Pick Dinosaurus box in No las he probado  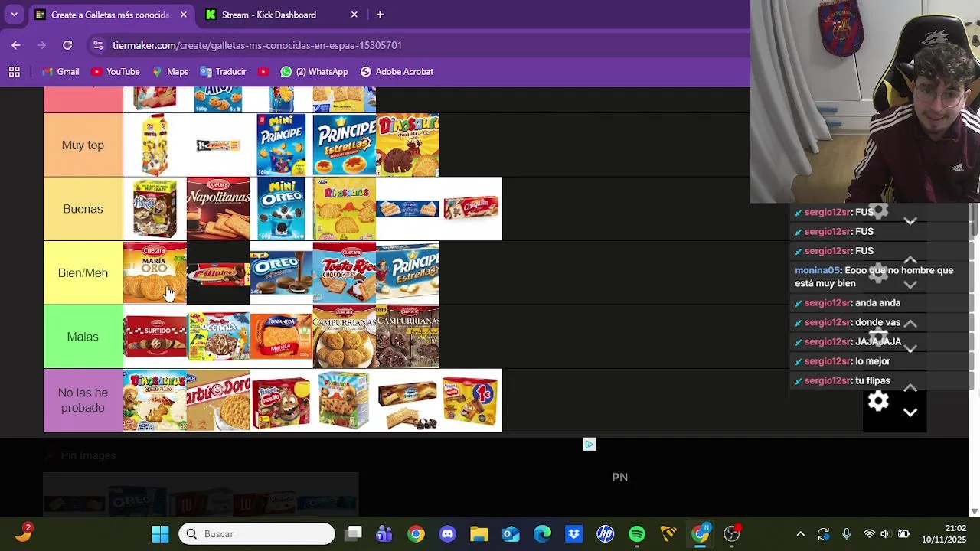(x=155, y=400)
